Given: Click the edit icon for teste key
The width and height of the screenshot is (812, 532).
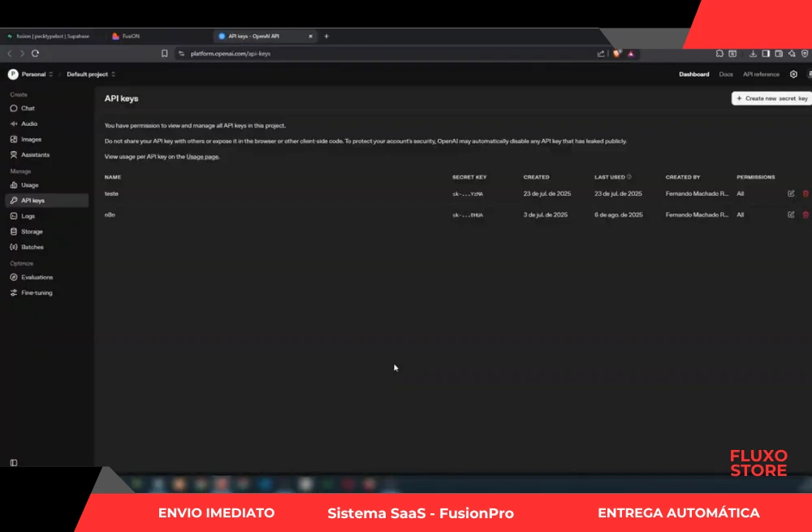Looking at the screenshot, I should tap(791, 193).
